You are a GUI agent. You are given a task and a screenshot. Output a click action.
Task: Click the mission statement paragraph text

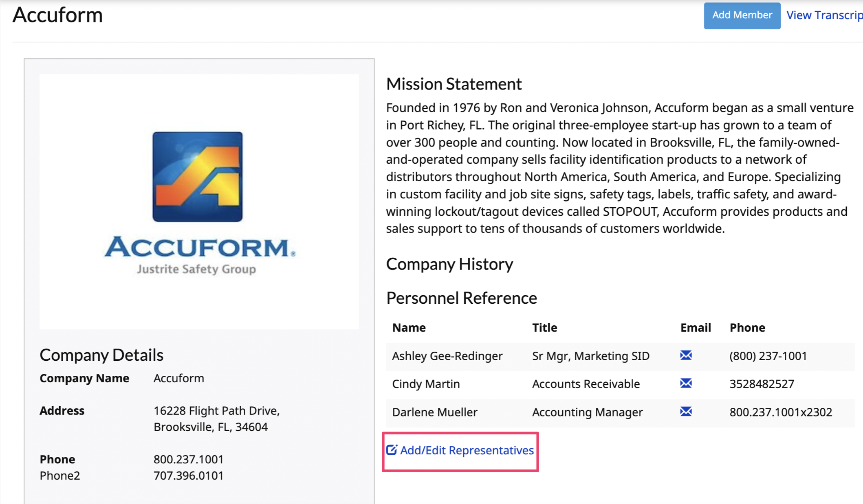pyautogui.click(x=619, y=168)
